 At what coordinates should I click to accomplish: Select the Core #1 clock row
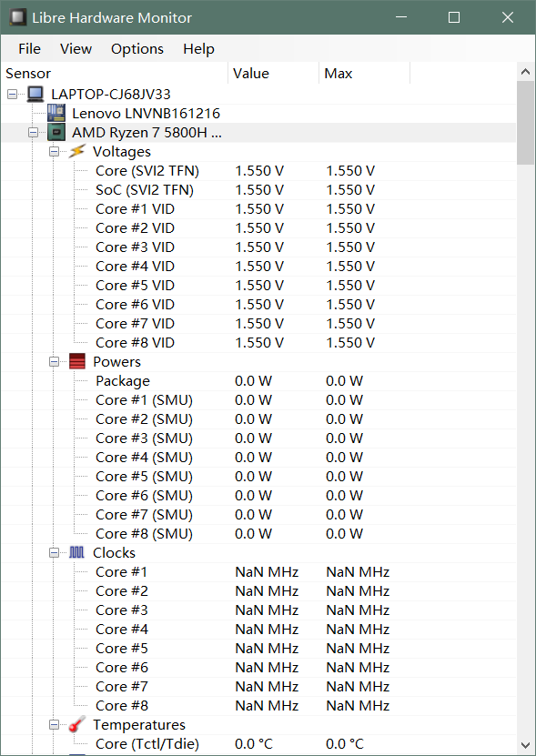coord(258,572)
